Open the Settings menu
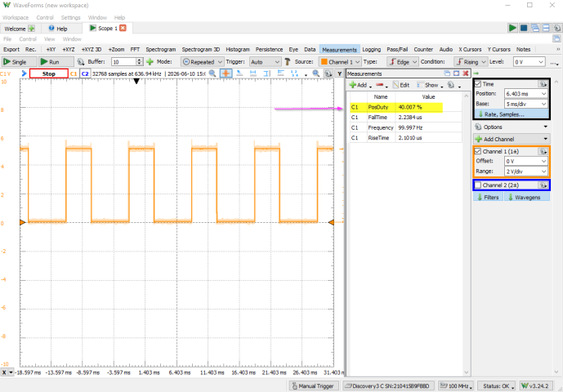563x392 pixels. 70,17
